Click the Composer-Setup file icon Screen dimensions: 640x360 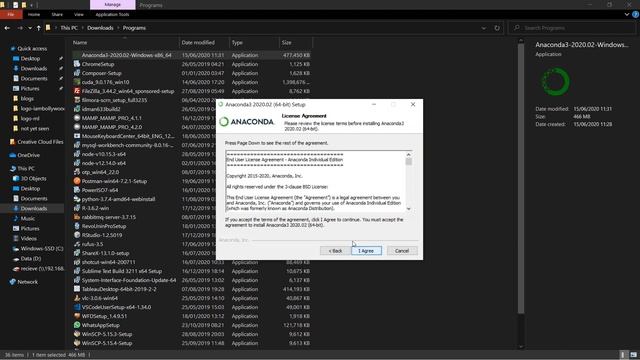point(77,73)
